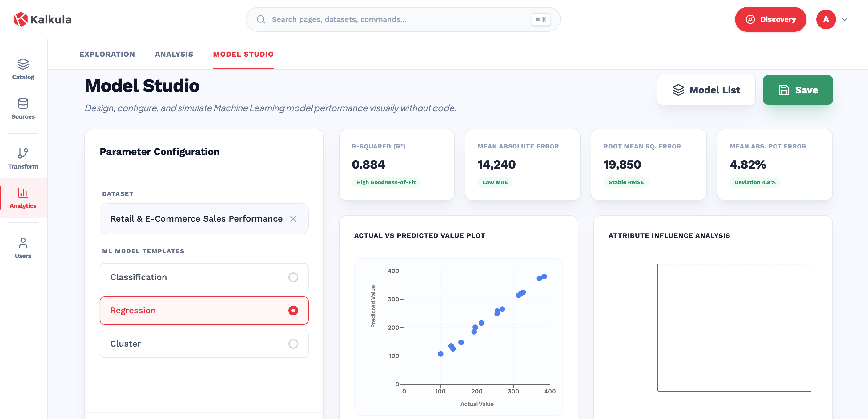The height and width of the screenshot is (419, 868).
Task: Open the Catalog sidebar icon
Action: coord(23,64)
